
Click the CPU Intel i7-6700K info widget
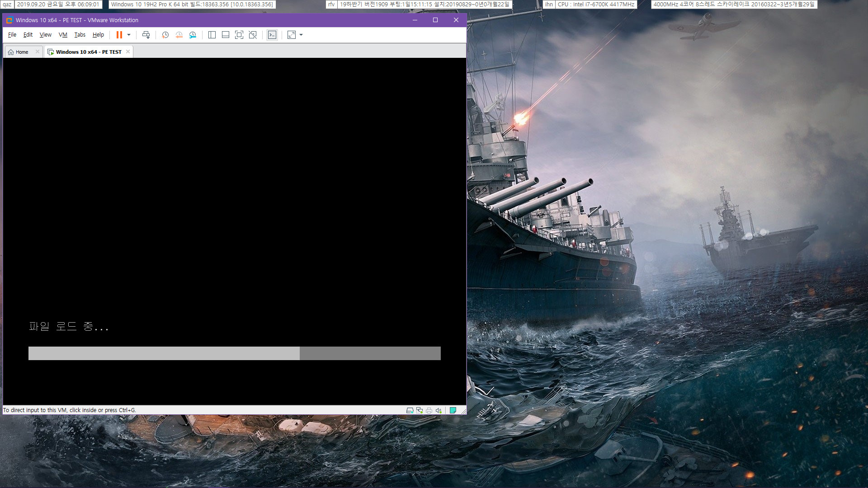(x=596, y=5)
